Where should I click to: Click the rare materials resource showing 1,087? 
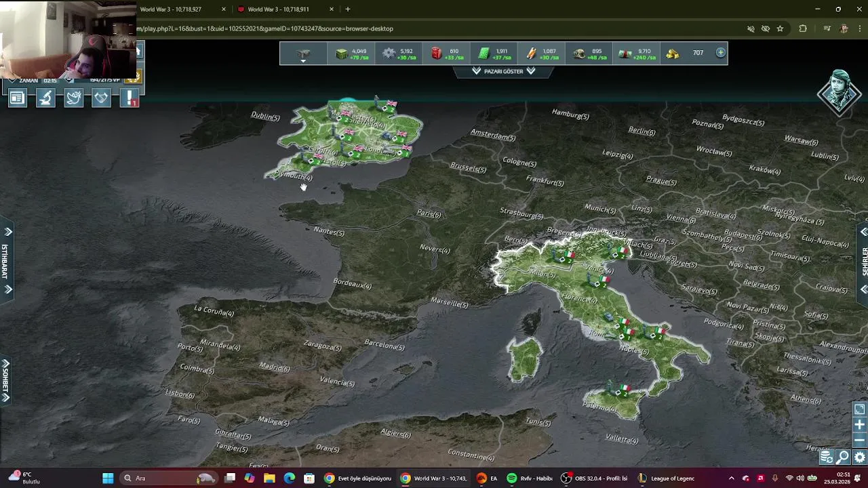pyautogui.click(x=542, y=54)
